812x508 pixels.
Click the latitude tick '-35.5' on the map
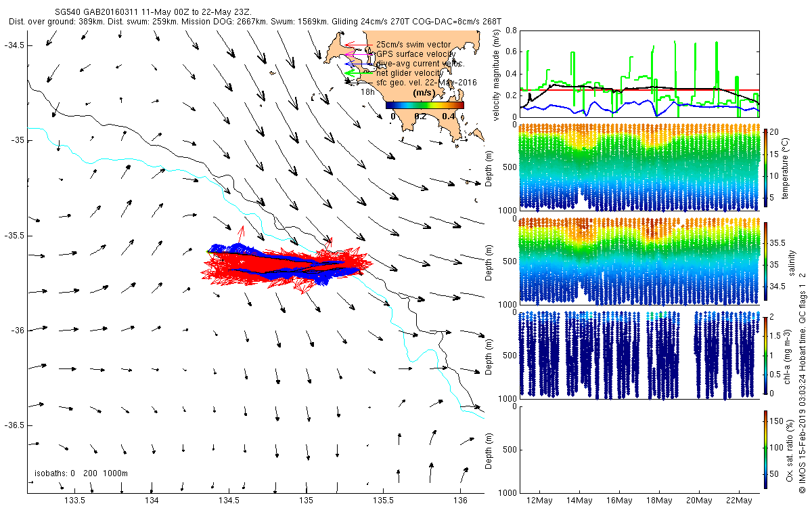(x=15, y=235)
